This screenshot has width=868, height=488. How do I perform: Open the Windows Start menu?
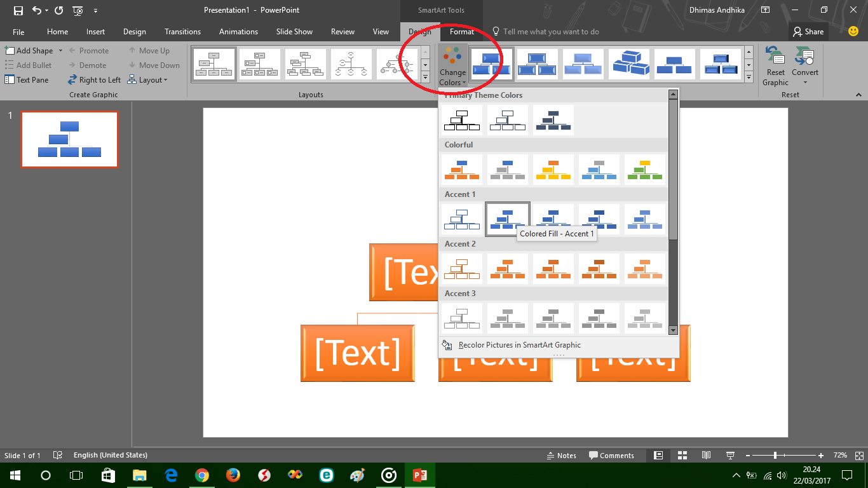pyautogui.click(x=15, y=475)
